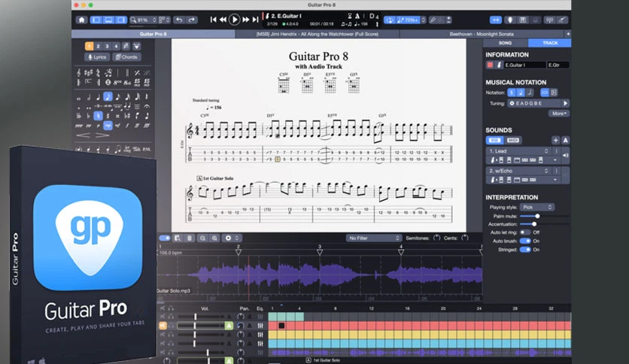Screen dimensions: 629x364
Task: Edit the E.Gtr short name field
Action: [x=558, y=65]
